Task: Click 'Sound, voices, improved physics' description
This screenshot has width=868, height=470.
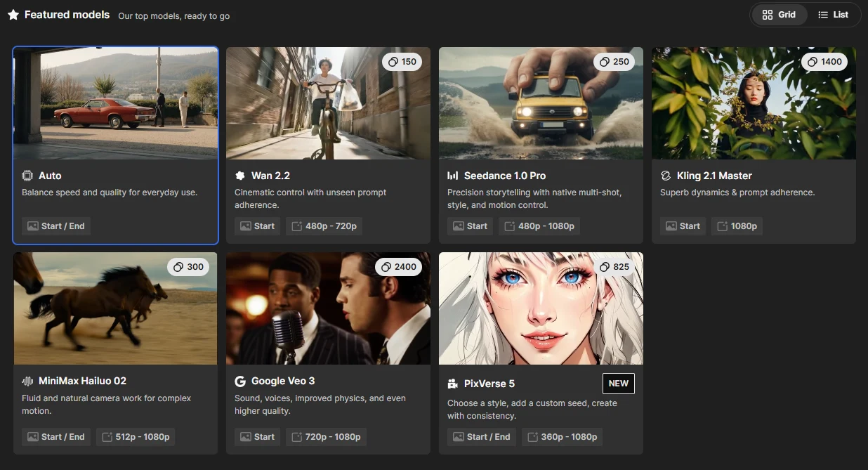Action: coord(320,404)
